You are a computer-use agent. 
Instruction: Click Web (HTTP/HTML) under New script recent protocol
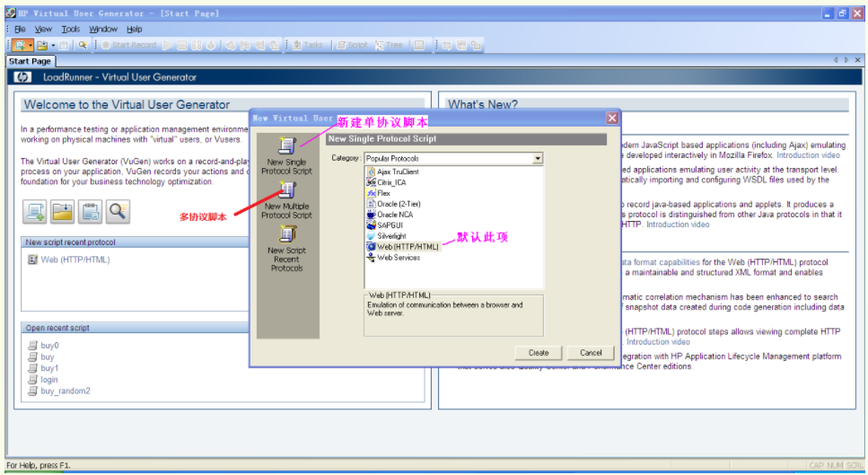75,259
